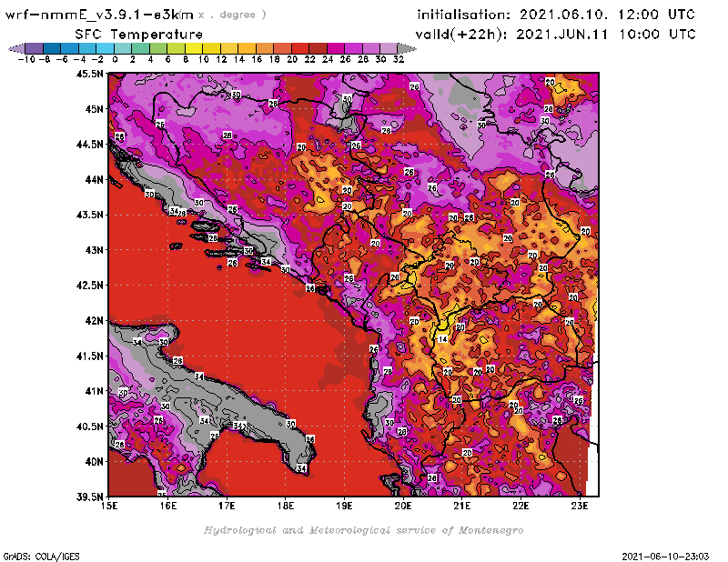Click 'Hydrological and Meteorological service of Montenegro' caption
Screen dimensions: 728x562
(363, 530)
